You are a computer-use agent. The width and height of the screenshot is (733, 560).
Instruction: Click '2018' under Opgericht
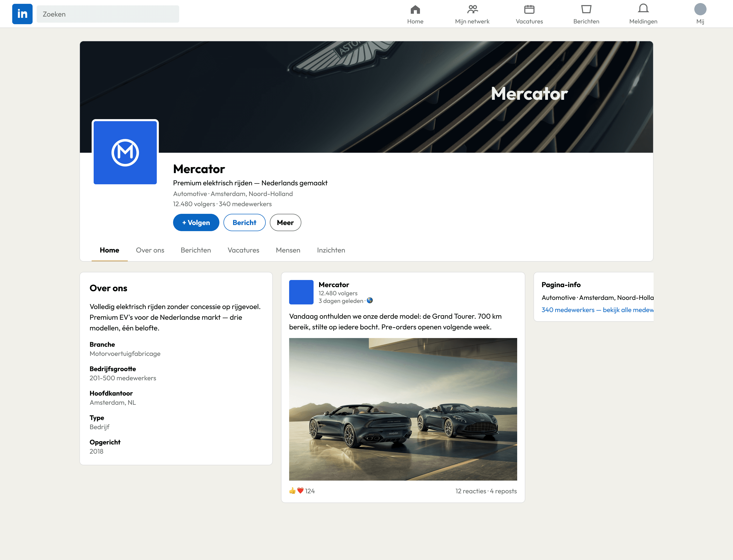[x=96, y=451]
